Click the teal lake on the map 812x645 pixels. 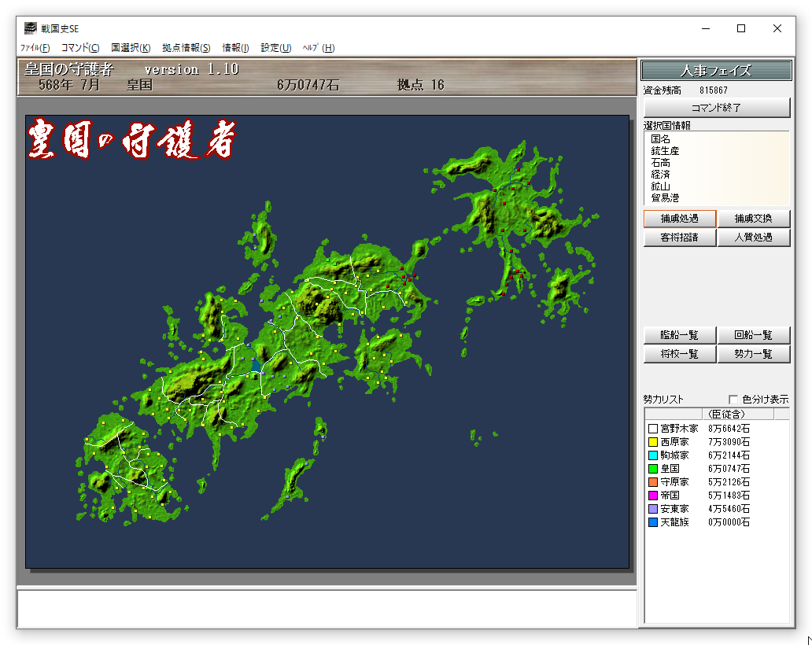(256, 365)
